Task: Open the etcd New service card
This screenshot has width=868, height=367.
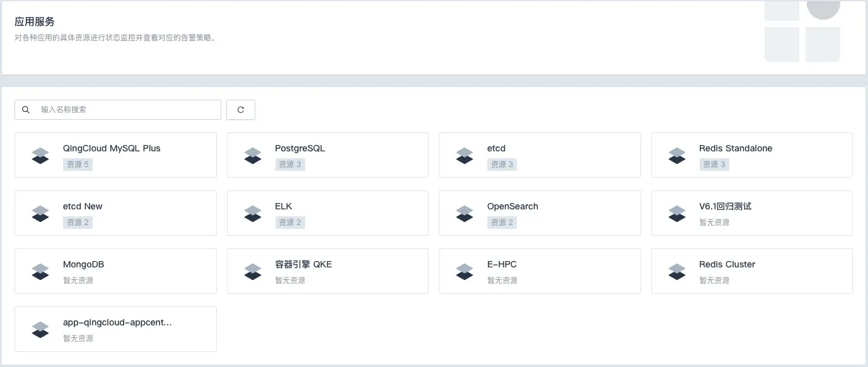Action: tap(115, 213)
